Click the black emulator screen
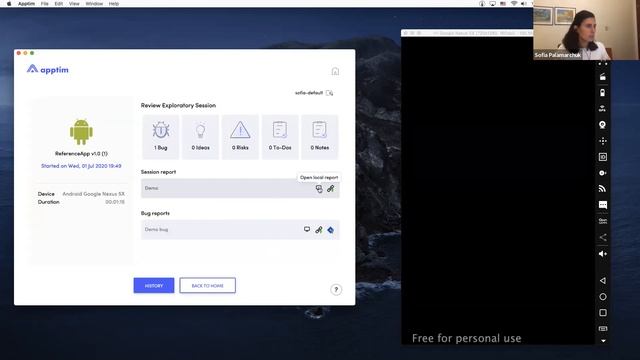Screen dimensions: 640x360 tap(498, 190)
